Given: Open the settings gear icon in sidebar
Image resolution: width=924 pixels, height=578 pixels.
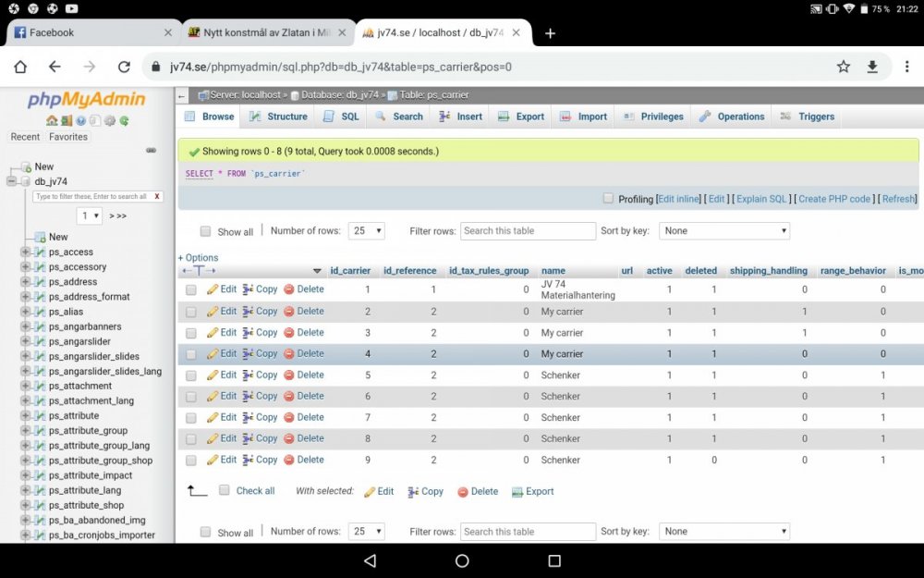Looking at the screenshot, I should (109, 120).
